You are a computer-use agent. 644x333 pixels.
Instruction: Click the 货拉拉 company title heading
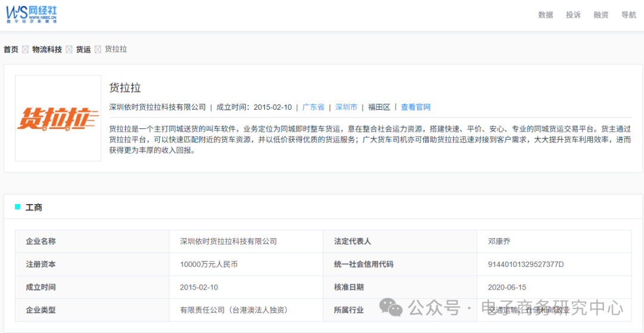[x=125, y=88]
